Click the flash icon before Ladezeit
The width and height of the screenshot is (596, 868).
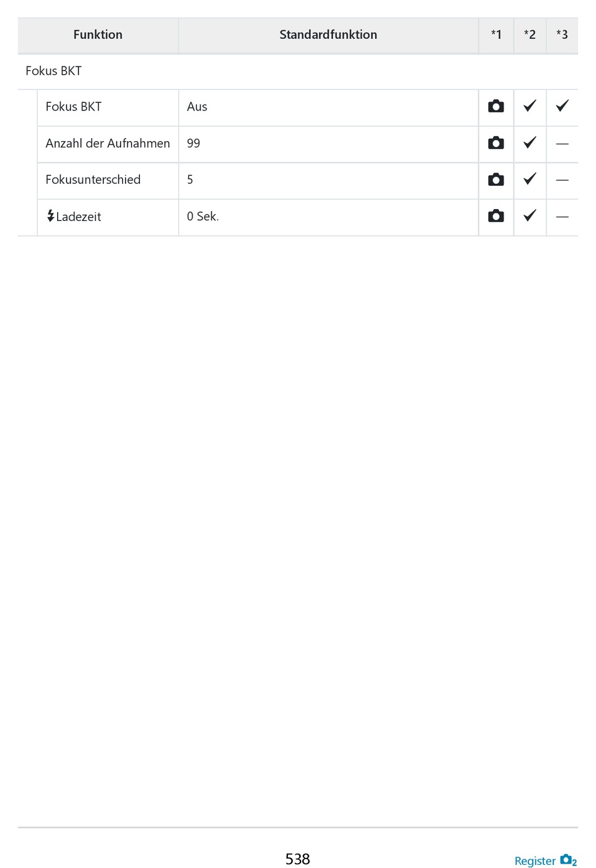pyautogui.click(x=51, y=216)
